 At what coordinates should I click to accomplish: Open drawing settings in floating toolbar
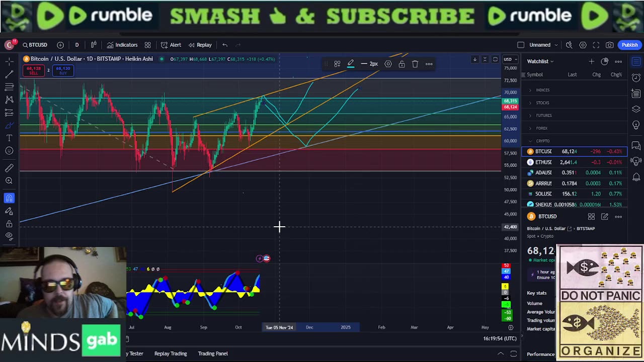tap(388, 64)
